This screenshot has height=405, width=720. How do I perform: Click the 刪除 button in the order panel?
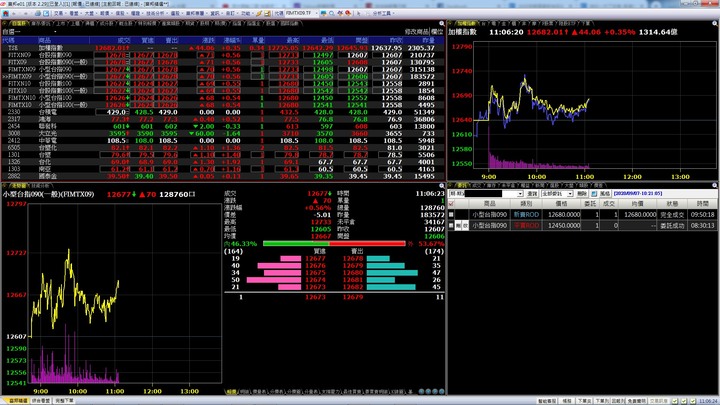[x=582, y=194]
